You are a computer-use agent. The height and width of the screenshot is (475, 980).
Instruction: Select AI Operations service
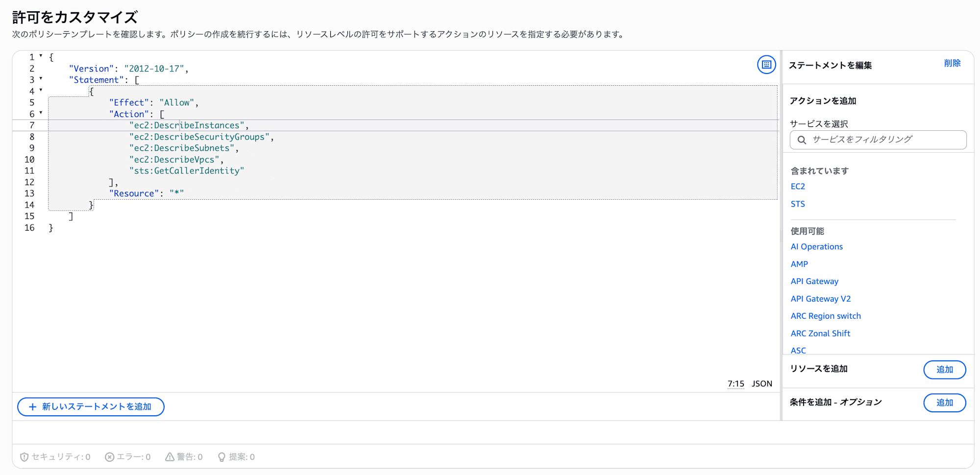point(817,247)
